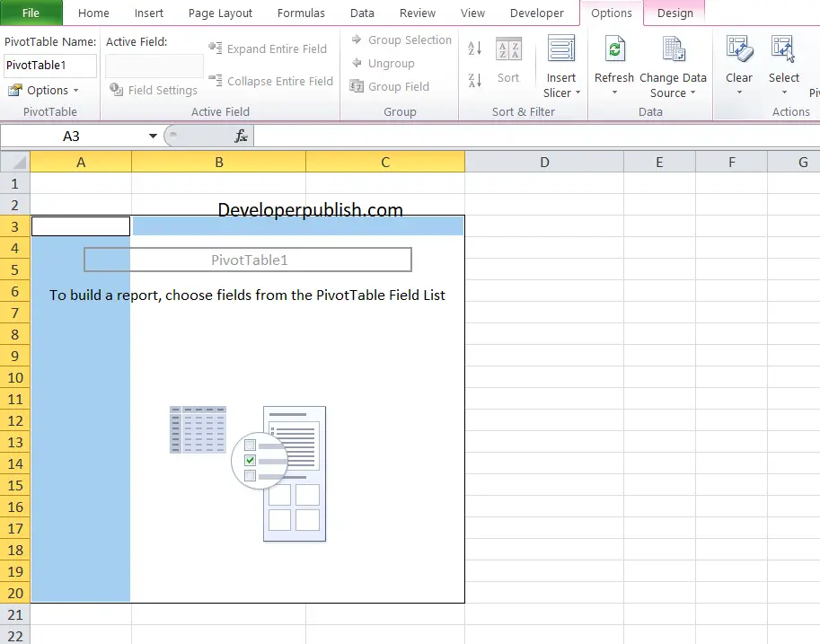Switch to the Data tab
The image size is (820, 644).
point(362,13)
